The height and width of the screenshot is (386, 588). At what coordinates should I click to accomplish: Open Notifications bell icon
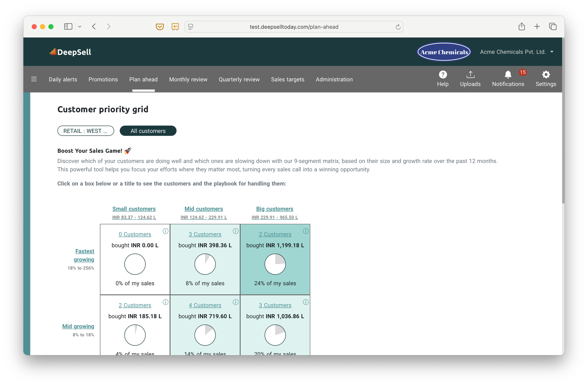(x=508, y=74)
